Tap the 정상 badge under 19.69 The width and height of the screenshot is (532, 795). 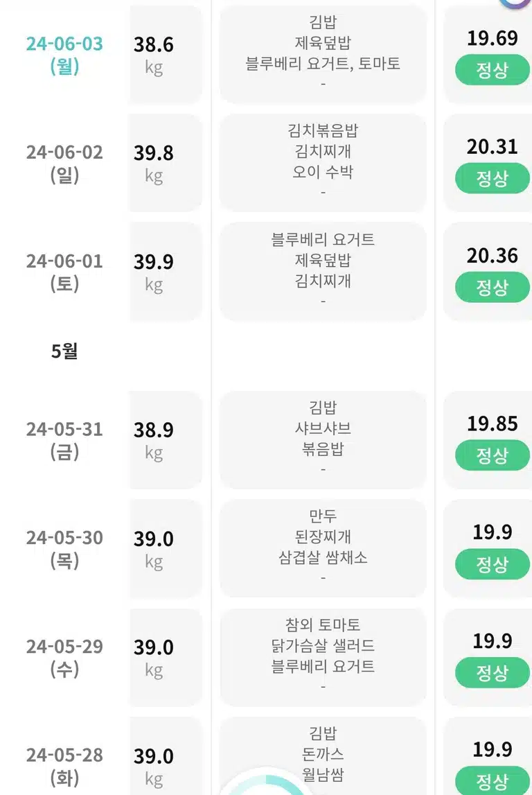click(492, 69)
